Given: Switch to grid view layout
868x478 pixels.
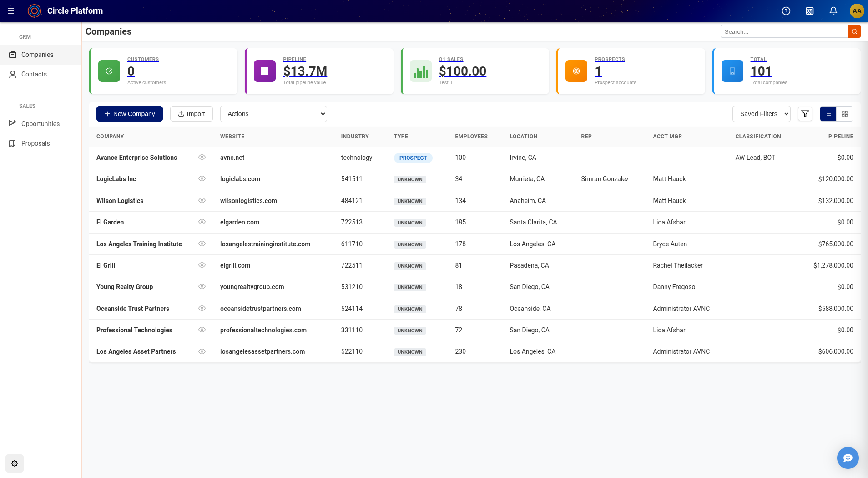Looking at the screenshot, I should click(845, 114).
